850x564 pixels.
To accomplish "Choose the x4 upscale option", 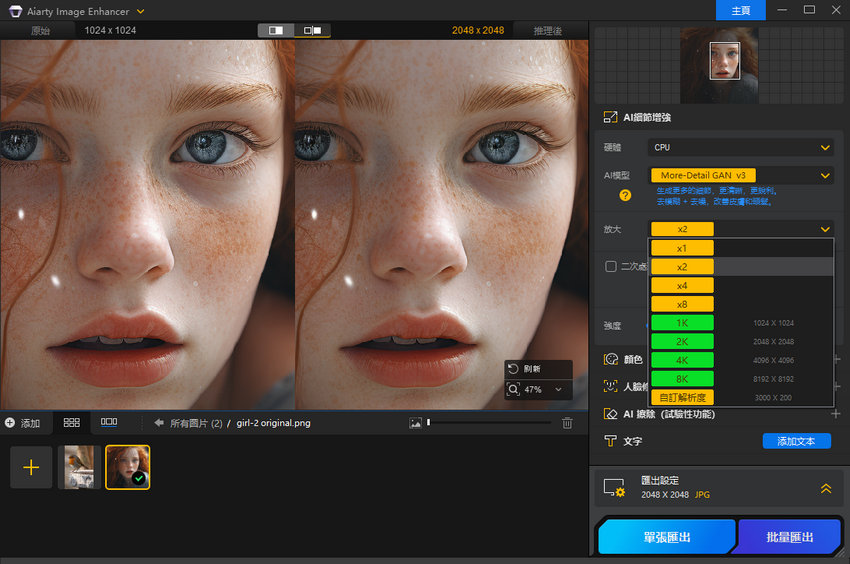I will tap(740, 286).
